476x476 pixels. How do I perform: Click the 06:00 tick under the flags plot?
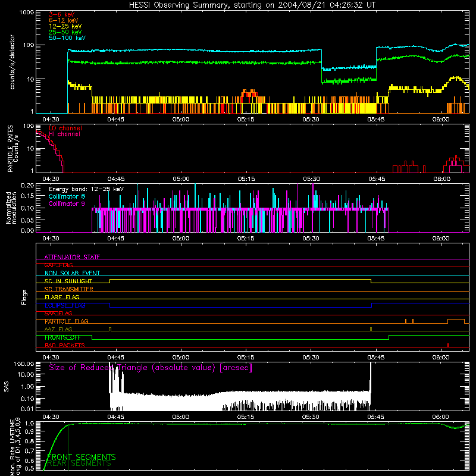(441, 358)
